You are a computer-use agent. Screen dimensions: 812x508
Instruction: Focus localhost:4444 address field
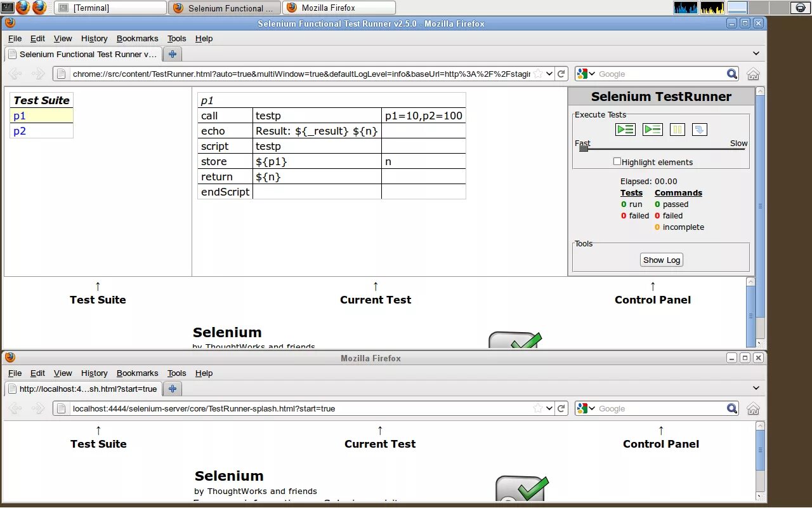click(301, 408)
